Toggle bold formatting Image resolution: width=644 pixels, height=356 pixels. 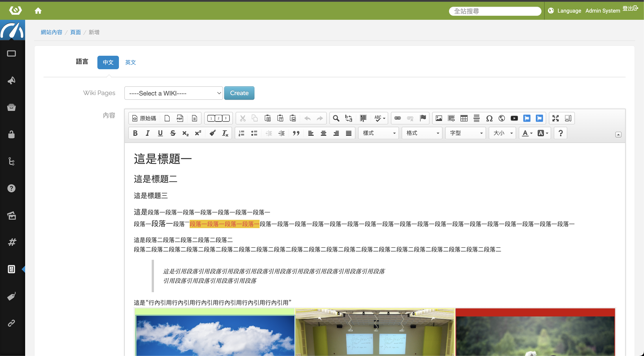135,133
